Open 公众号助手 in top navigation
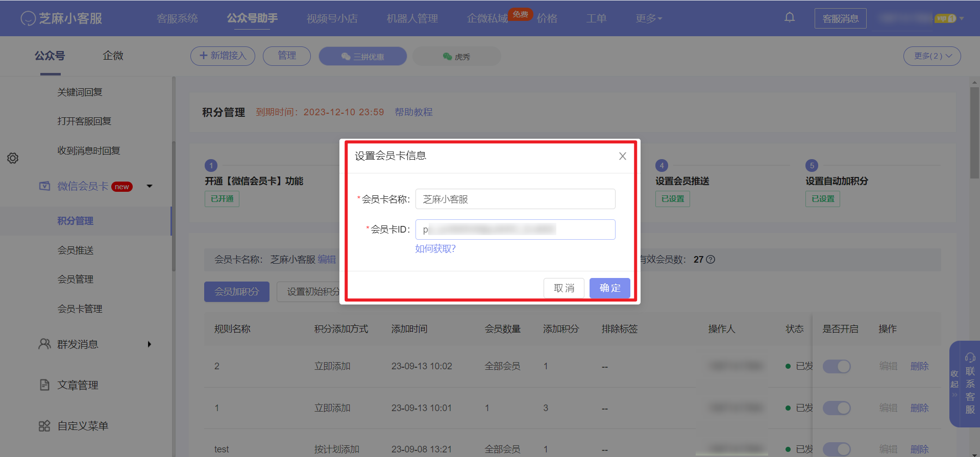The image size is (980, 457). click(x=252, y=18)
